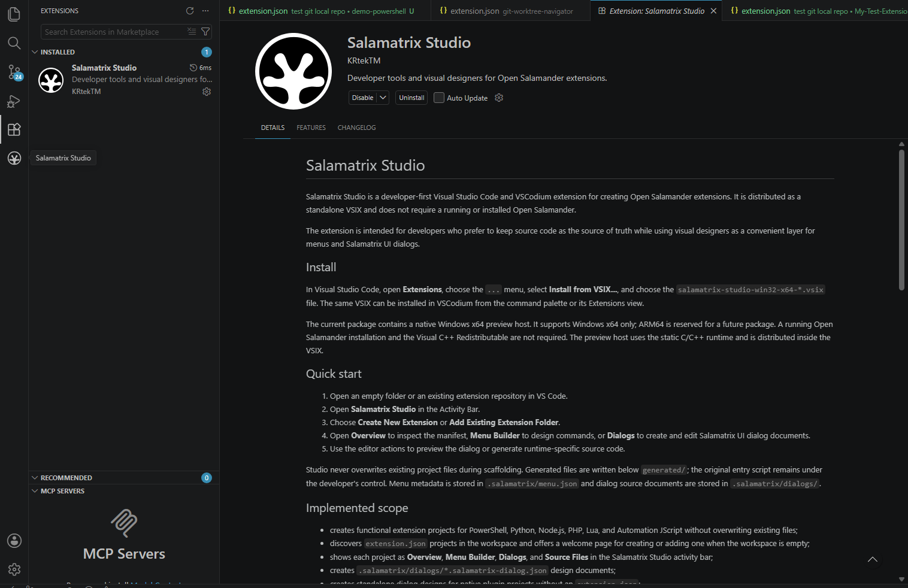Open the filter extensions funnel icon
Viewport: 908px width, 588px height.
205,32
